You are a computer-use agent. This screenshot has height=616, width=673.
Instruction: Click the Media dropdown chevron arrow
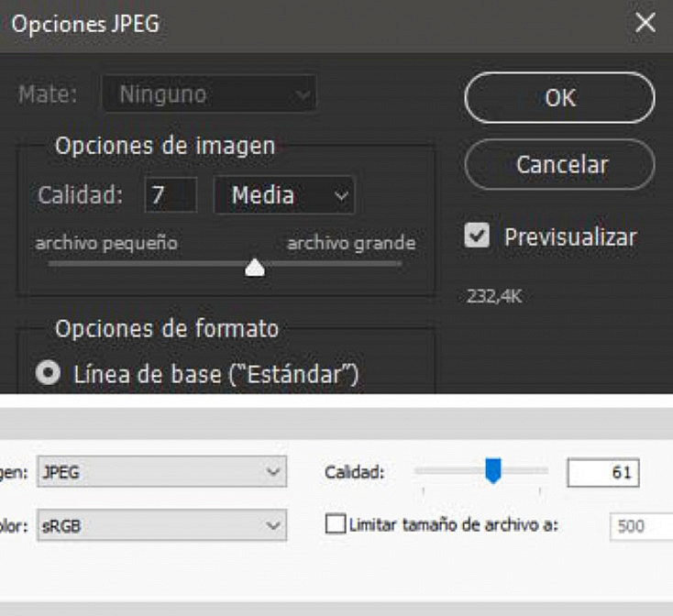[x=341, y=196]
